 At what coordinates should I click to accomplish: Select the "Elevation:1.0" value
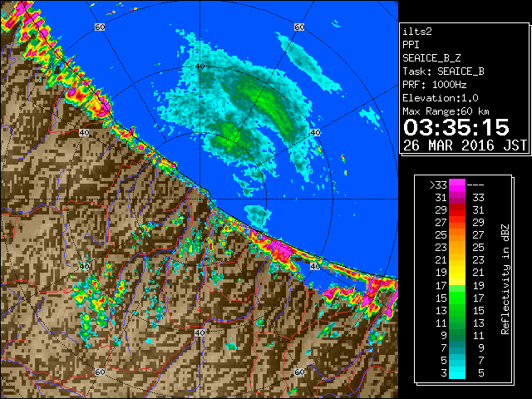click(441, 98)
